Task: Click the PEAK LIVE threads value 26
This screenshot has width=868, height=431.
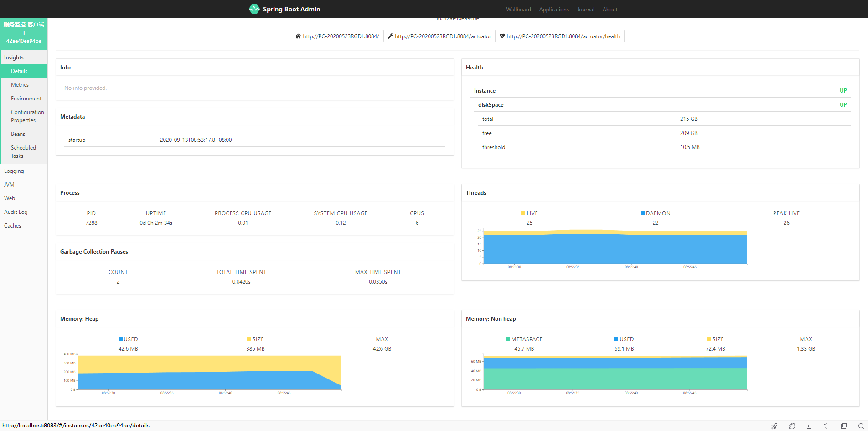Action: (786, 223)
